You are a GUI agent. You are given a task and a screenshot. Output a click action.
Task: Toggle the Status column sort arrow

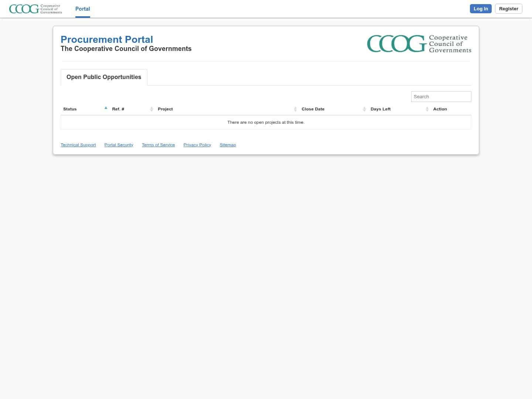pyautogui.click(x=106, y=108)
